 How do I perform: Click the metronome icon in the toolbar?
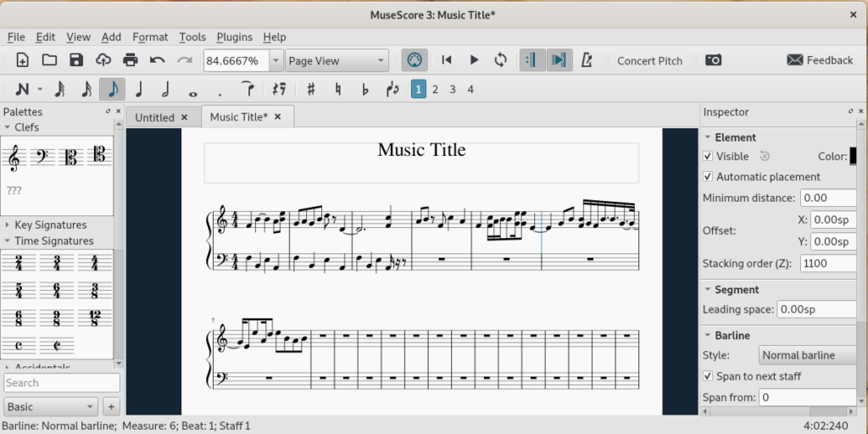click(587, 60)
